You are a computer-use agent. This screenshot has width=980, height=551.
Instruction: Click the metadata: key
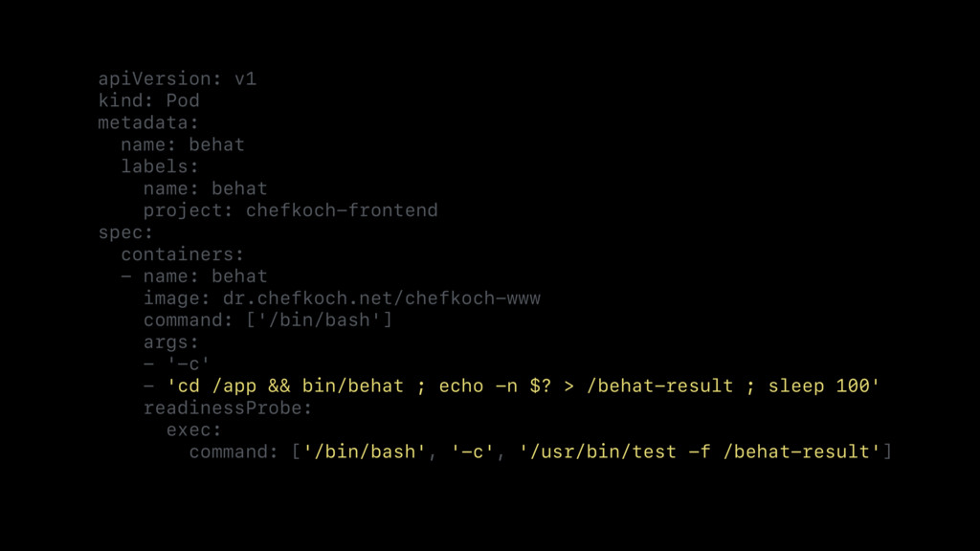coord(148,122)
